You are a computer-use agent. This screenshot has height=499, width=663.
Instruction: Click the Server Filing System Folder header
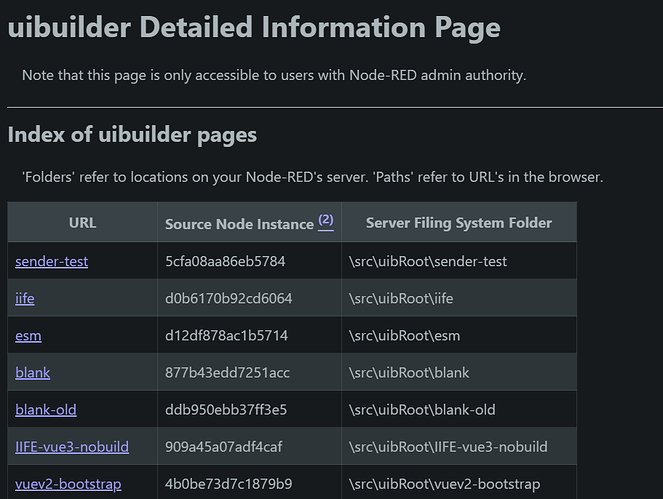(x=459, y=223)
